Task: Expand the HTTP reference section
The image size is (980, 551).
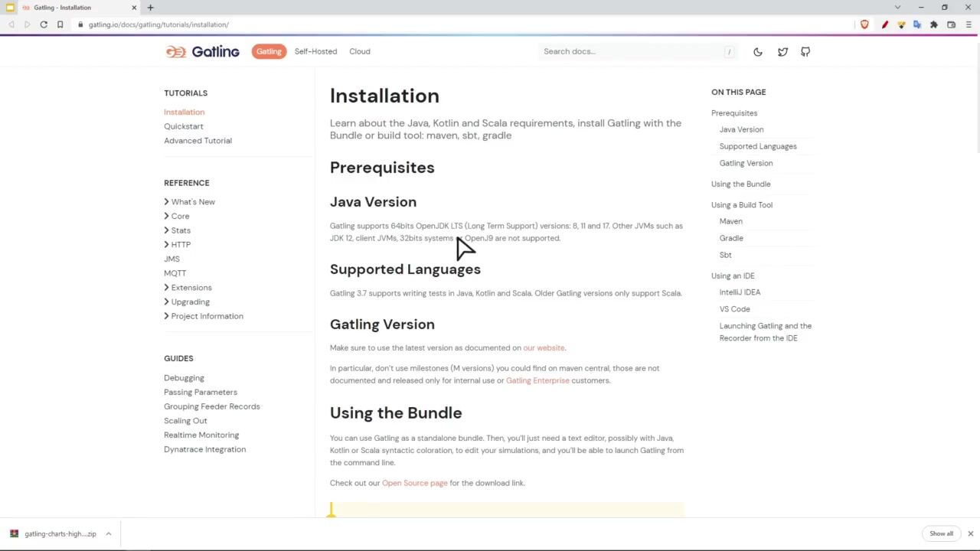Action: pyautogui.click(x=181, y=245)
